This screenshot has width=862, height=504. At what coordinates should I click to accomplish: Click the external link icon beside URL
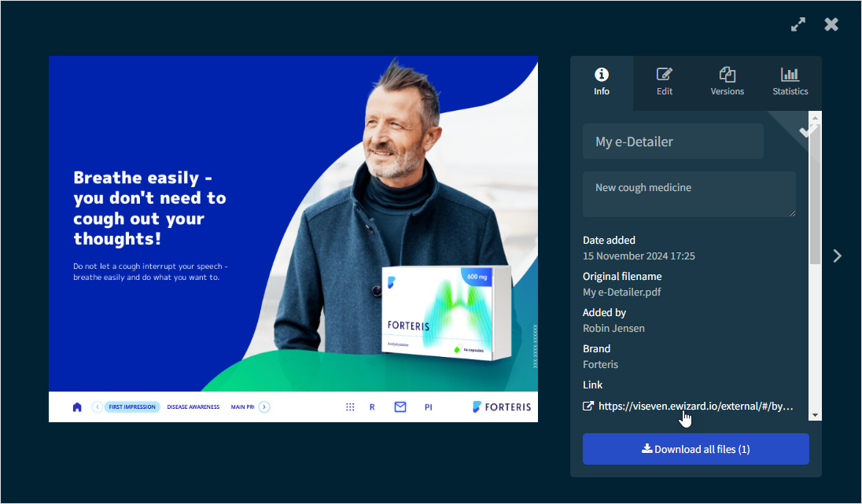coord(588,407)
